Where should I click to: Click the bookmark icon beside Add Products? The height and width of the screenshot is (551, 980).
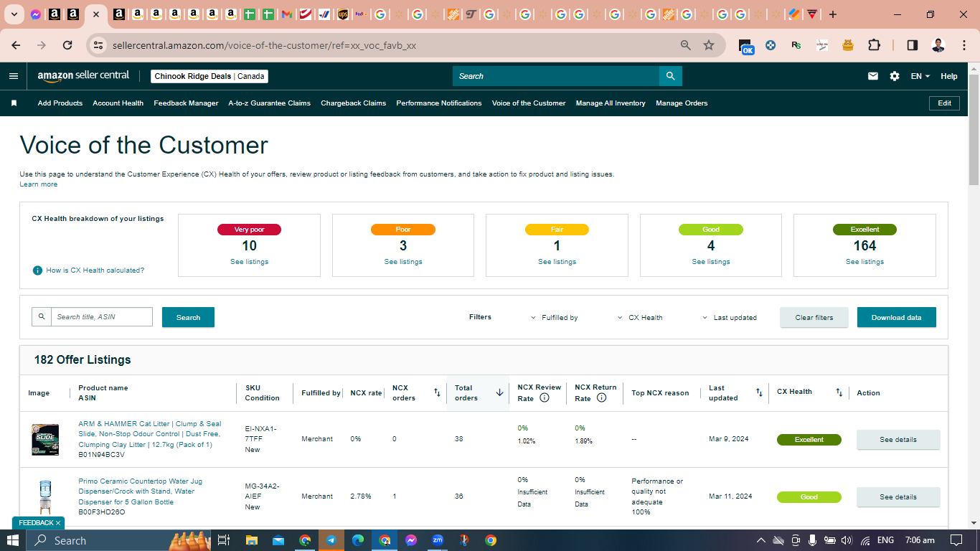pyautogui.click(x=14, y=103)
